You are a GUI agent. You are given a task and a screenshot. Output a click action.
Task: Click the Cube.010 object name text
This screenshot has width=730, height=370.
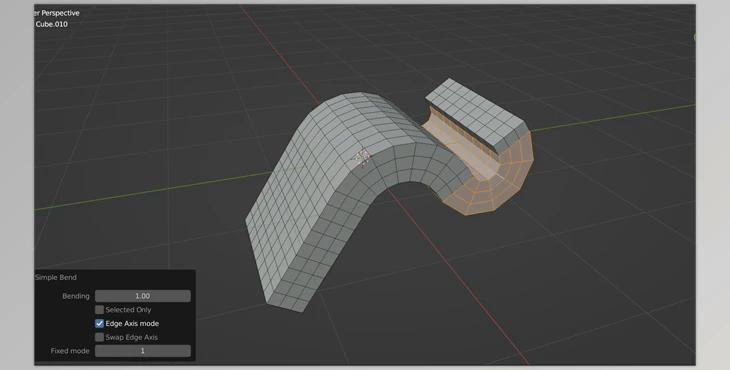click(52, 24)
